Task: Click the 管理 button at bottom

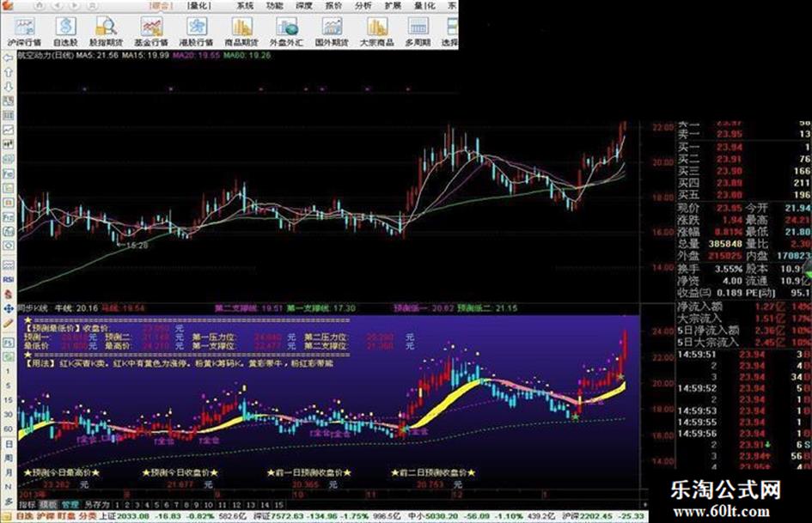Action: 69,504
